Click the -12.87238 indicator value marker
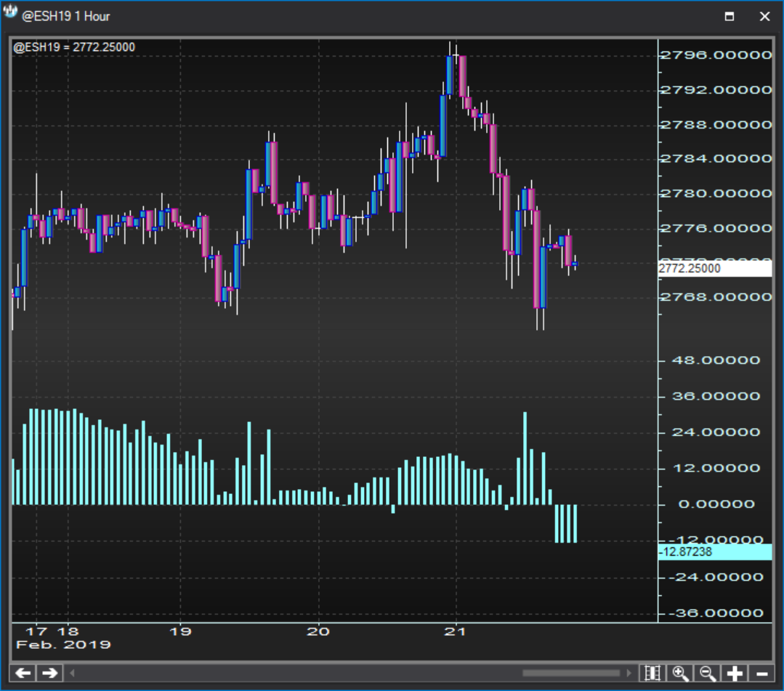The image size is (784, 691). point(715,552)
